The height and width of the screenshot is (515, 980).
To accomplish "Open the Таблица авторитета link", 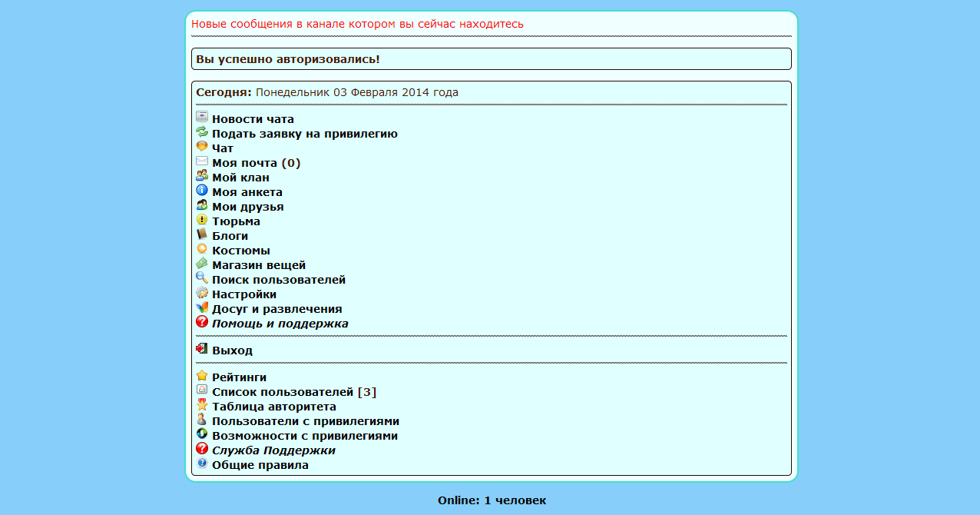I will pyautogui.click(x=274, y=407).
